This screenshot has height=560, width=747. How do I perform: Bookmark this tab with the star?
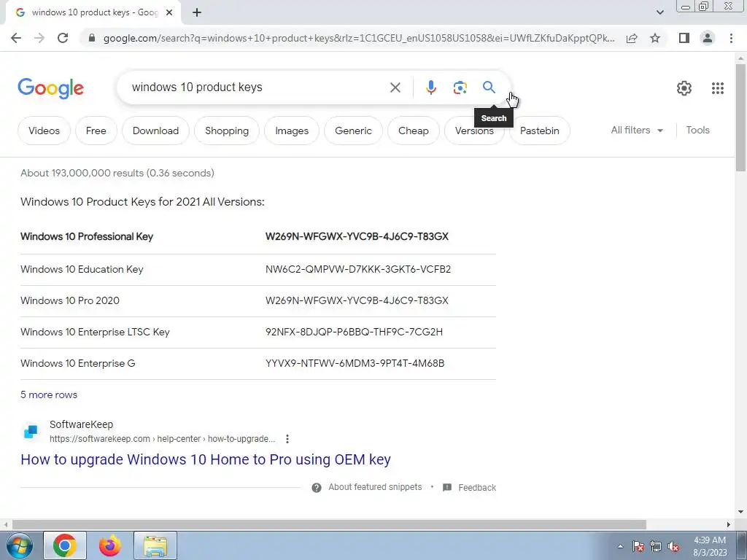click(x=655, y=38)
